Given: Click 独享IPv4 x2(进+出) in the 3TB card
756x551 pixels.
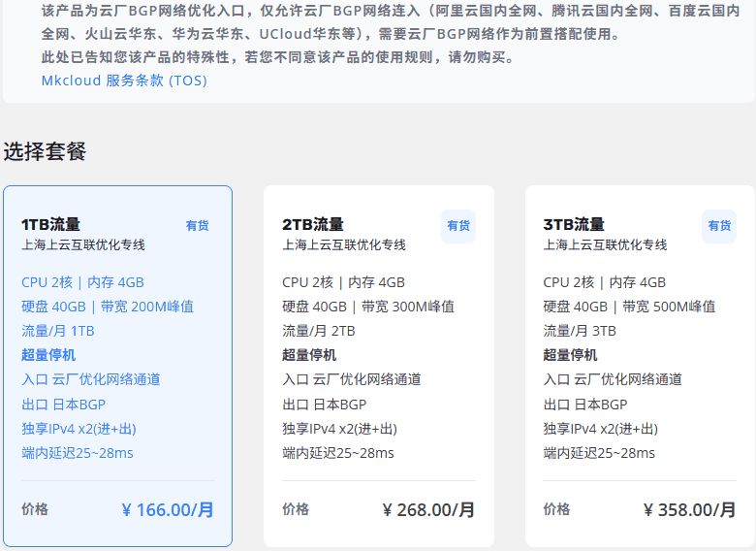Looking at the screenshot, I should tap(600, 429).
